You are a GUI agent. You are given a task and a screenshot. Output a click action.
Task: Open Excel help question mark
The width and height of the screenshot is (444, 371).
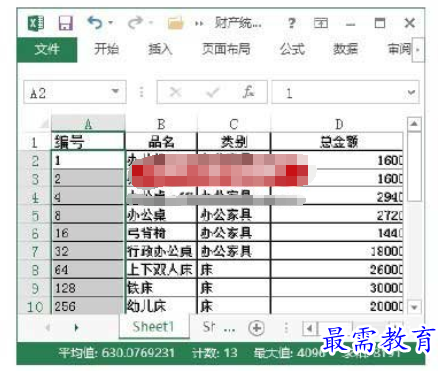292,23
